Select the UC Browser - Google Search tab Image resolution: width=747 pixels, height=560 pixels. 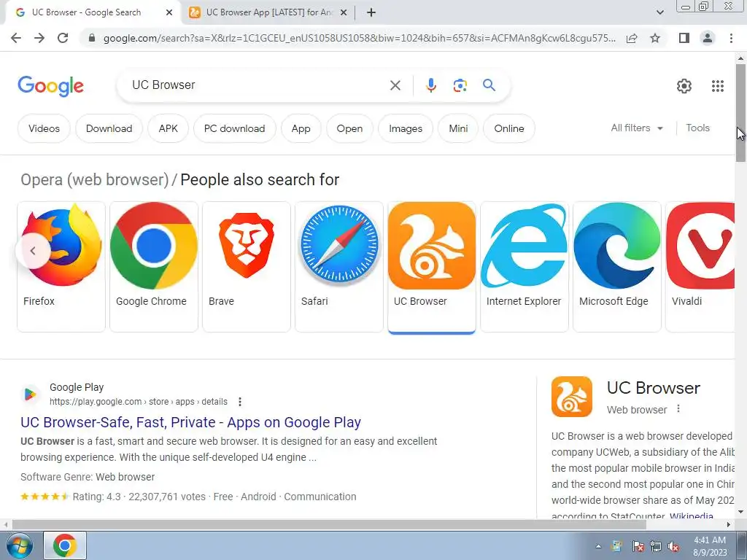94,12
